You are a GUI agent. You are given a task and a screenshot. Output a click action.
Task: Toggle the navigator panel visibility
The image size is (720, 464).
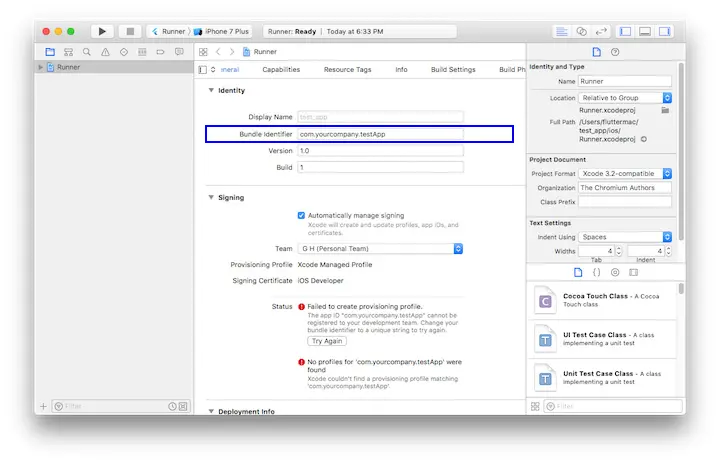pos(625,31)
